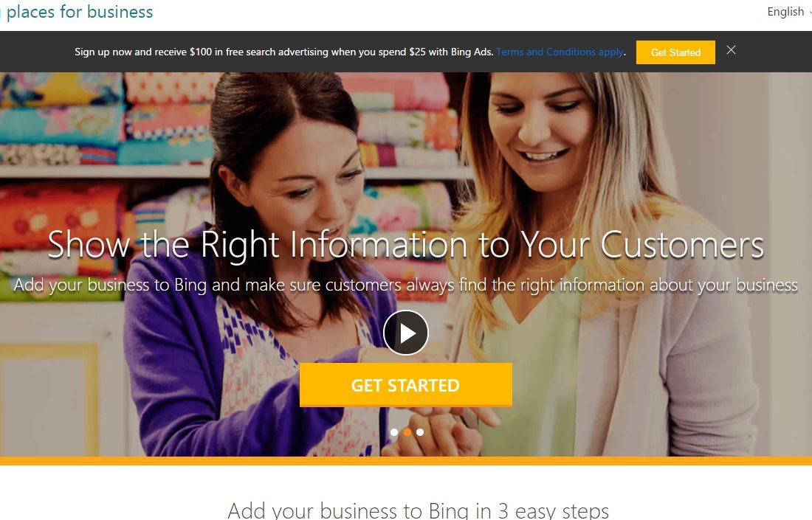Open the English language dropdown
This screenshot has height=520, width=812.
(788, 11)
